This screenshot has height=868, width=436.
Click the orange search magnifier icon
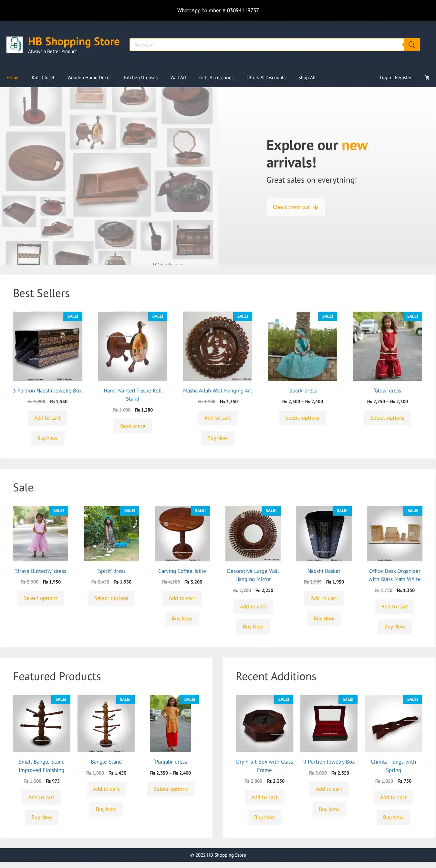411,45
